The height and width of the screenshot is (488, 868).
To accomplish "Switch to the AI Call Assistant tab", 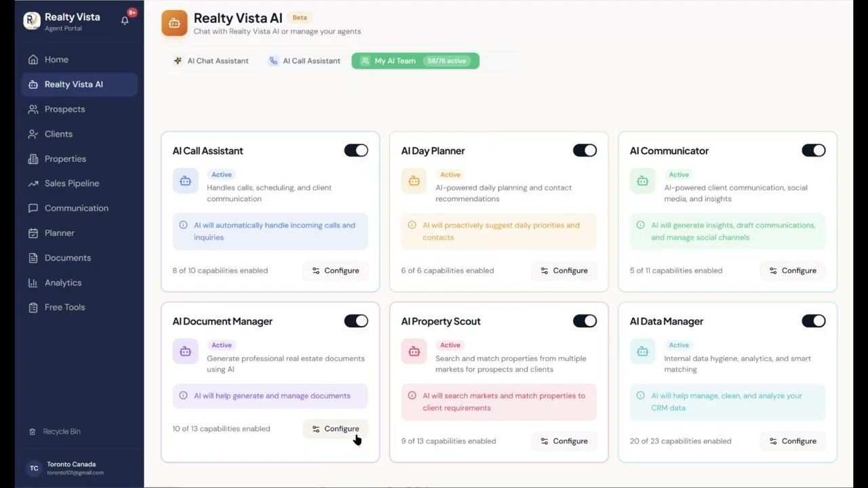I will click(304, 61).
